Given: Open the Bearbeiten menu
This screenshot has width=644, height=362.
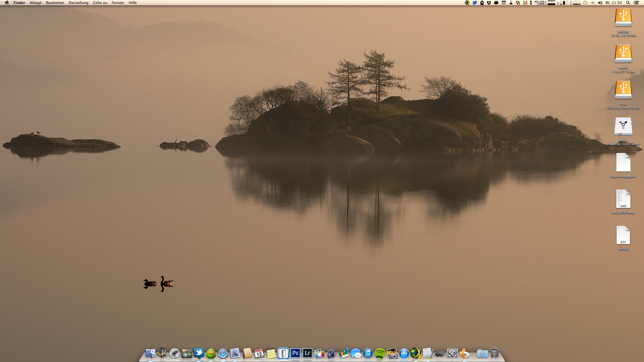Looking at the screenshot, I should pyautogui.click(x=55, y=3).
